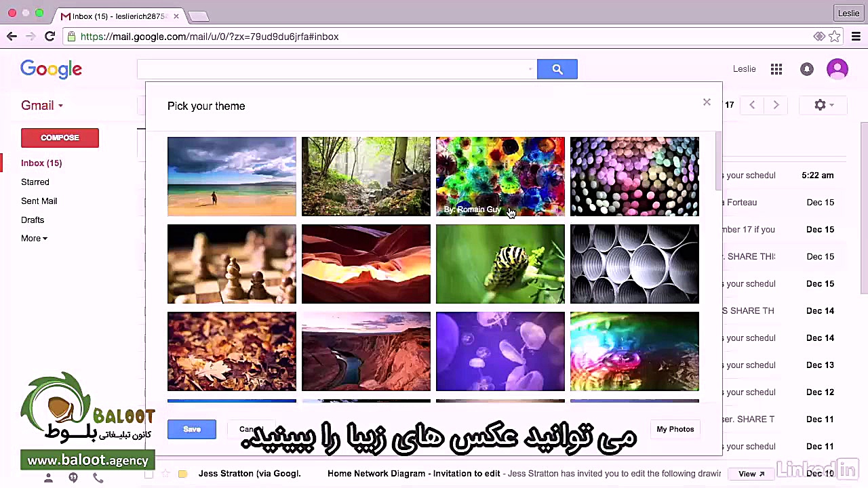Open the settings gear menu
868x488 pixels.
click(820, 105)
